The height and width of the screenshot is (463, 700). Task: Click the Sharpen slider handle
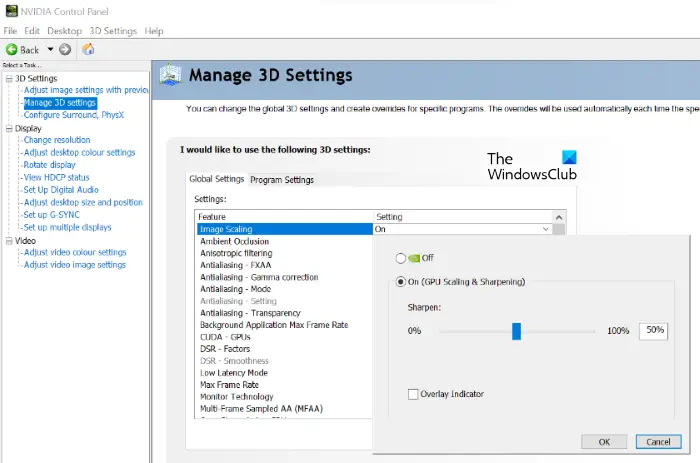click(517, 331)
